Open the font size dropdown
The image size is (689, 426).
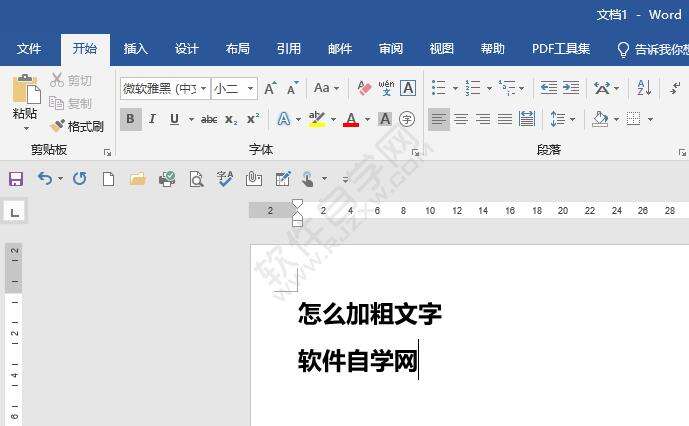(x=250, y=89)
